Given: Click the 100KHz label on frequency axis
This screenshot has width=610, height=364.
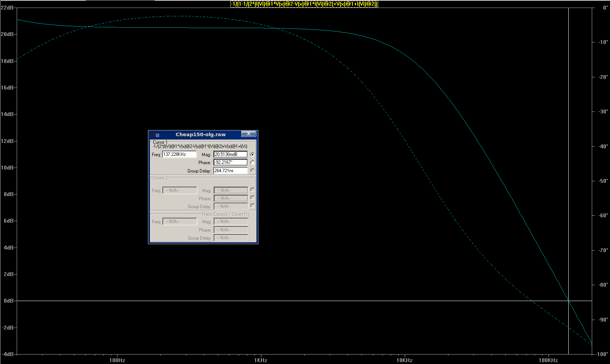Looking at the screenshot, I should [x=548, y=360].
